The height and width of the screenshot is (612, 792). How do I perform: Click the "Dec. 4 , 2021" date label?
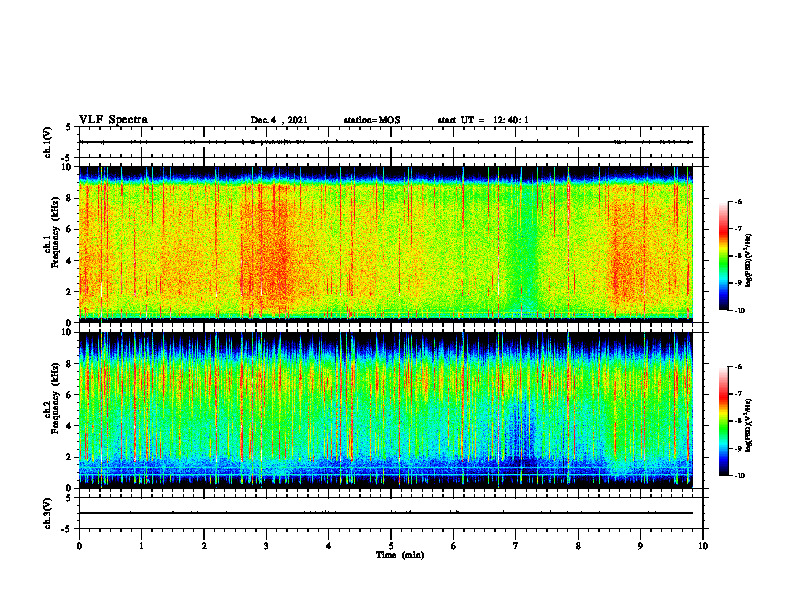[279, 120]
